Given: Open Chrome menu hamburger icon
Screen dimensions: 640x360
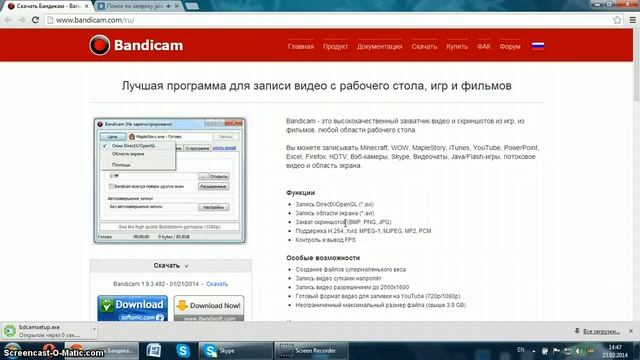Looking at the screenshot, I should pyautogui.click(x=632, y=20).
